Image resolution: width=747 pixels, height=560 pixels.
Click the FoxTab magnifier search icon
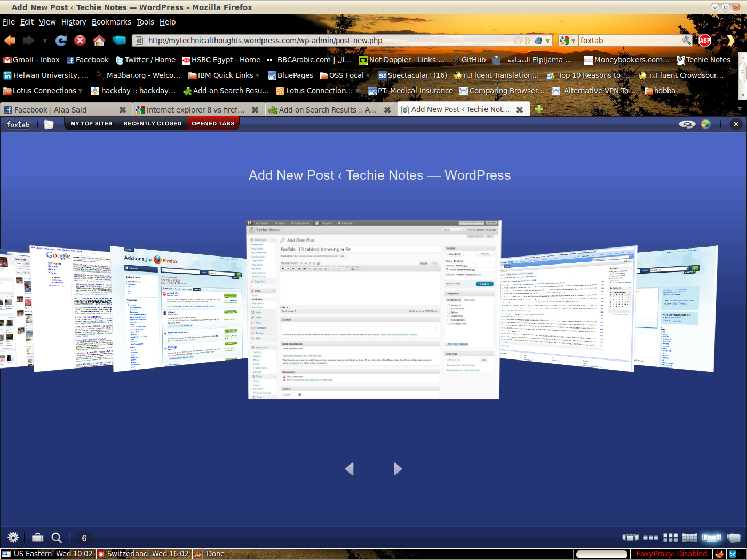click(57, 538)
